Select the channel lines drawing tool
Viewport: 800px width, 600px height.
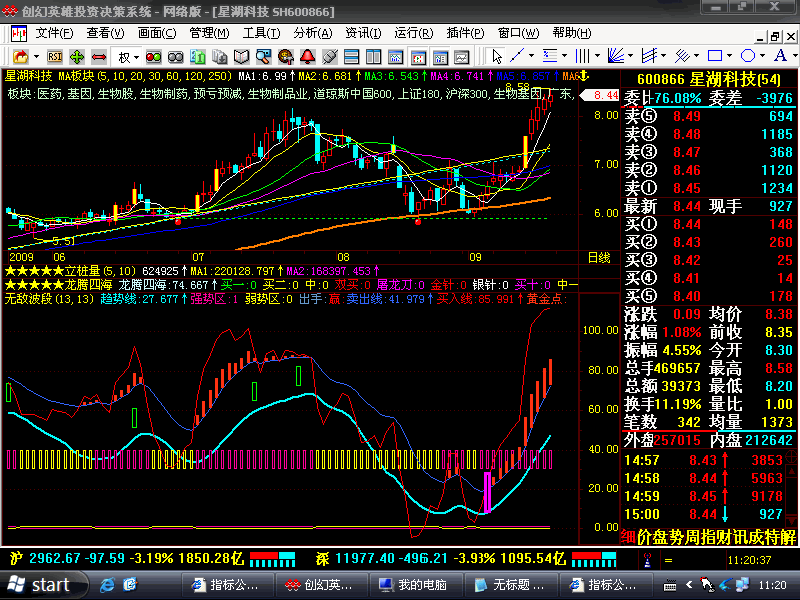click(648, 55)
